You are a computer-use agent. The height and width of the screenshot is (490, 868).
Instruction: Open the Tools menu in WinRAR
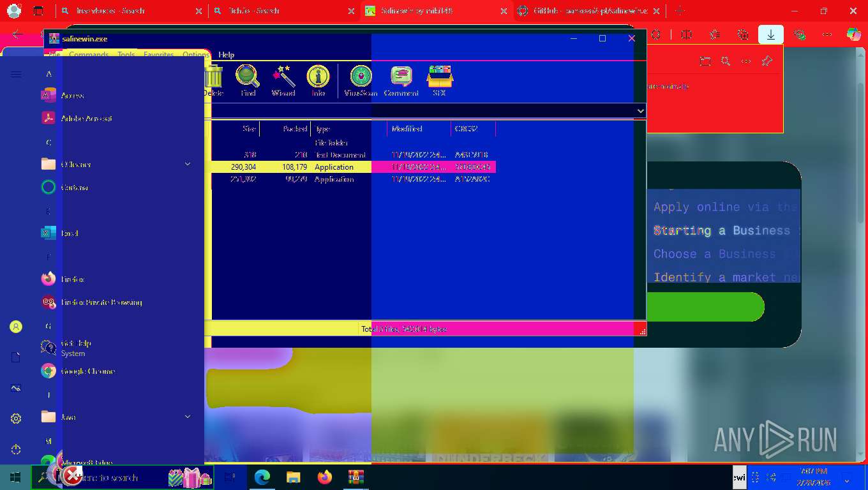[126, 55]
